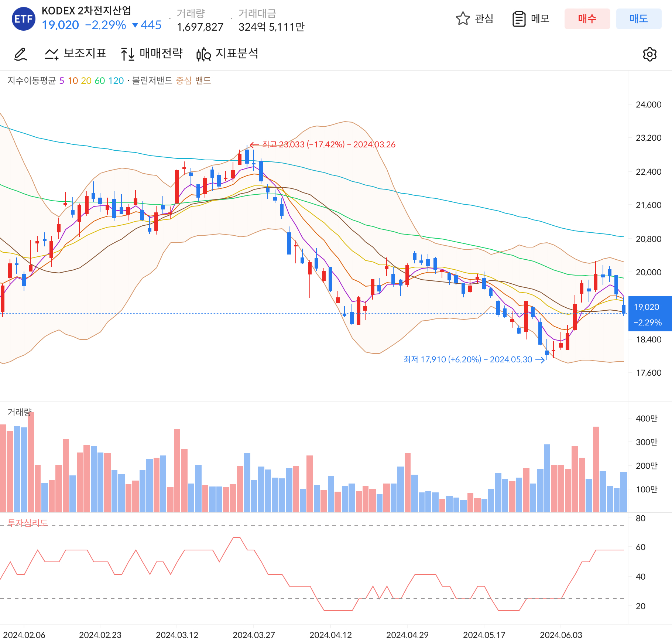The image size is (672, 642).
Task: Select moving average period 60 legend
Action: tap(100, 81)
